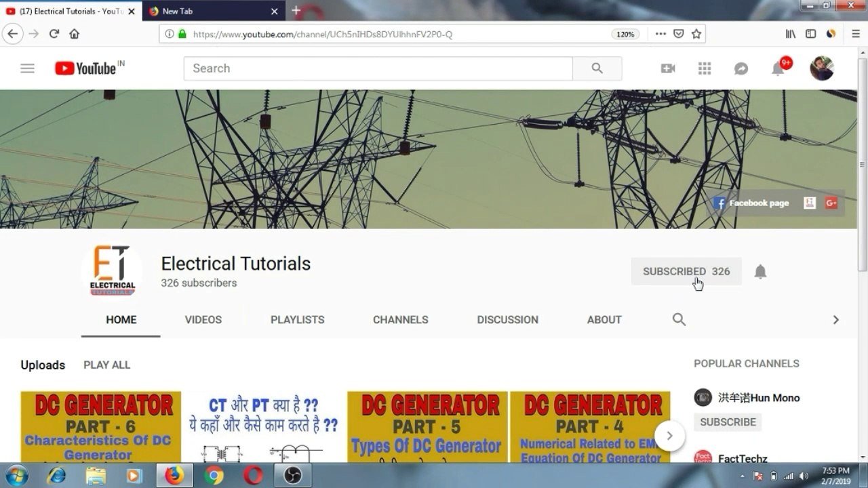The width and height of the screenshot is (868, 488).
Task: Open File Explorer from taskbar
Action: [96, 476]
